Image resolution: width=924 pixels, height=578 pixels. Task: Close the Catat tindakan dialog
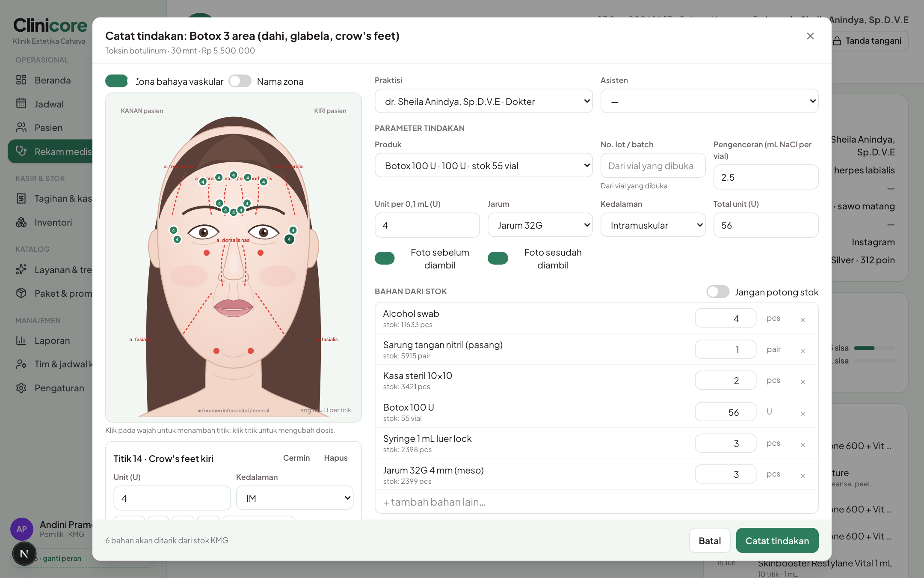point(810,36)
